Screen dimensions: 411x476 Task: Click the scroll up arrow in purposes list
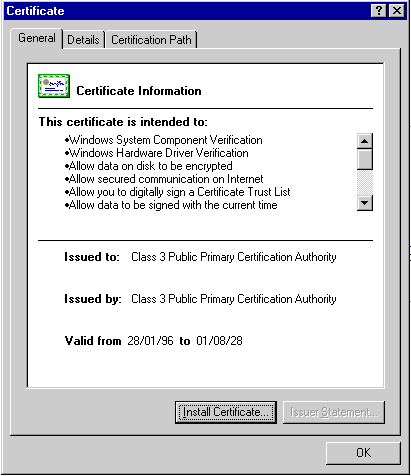[x=365, y=141]
